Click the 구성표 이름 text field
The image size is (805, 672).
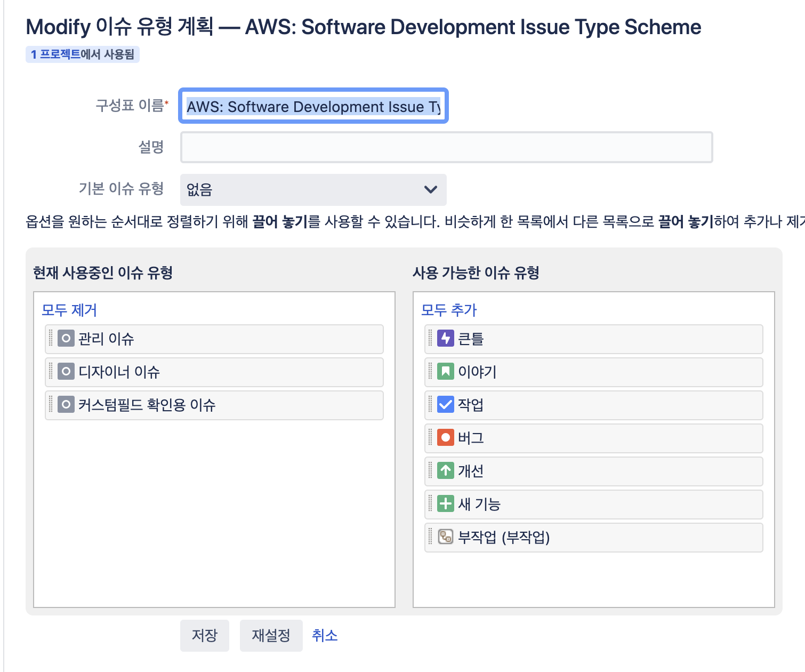point(313,106)
